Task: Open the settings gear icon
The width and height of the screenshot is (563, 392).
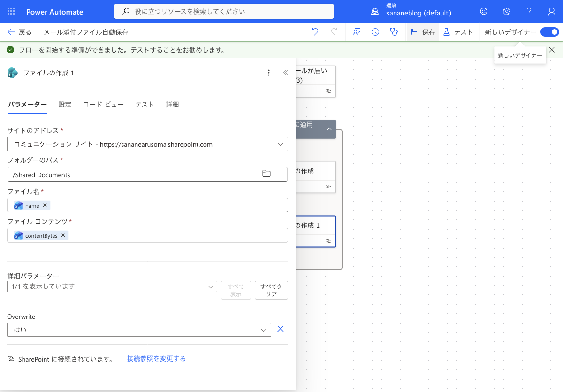Action: (507, 11)
